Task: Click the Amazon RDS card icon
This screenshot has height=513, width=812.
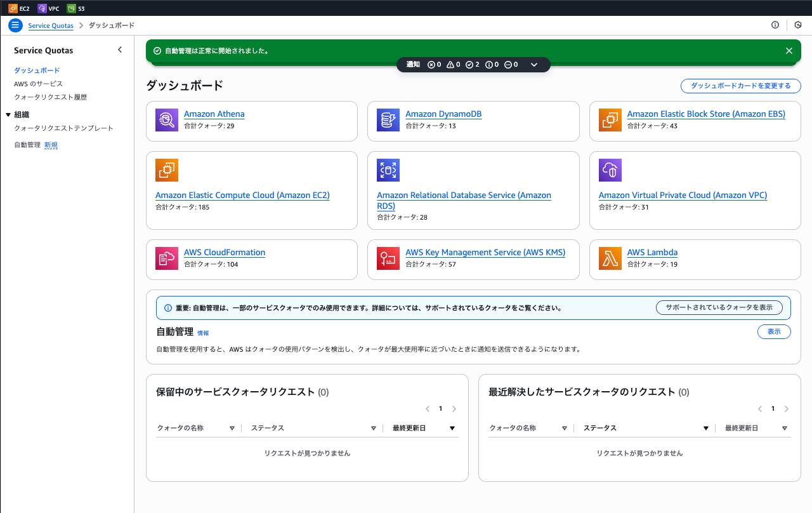Action: 388,170
